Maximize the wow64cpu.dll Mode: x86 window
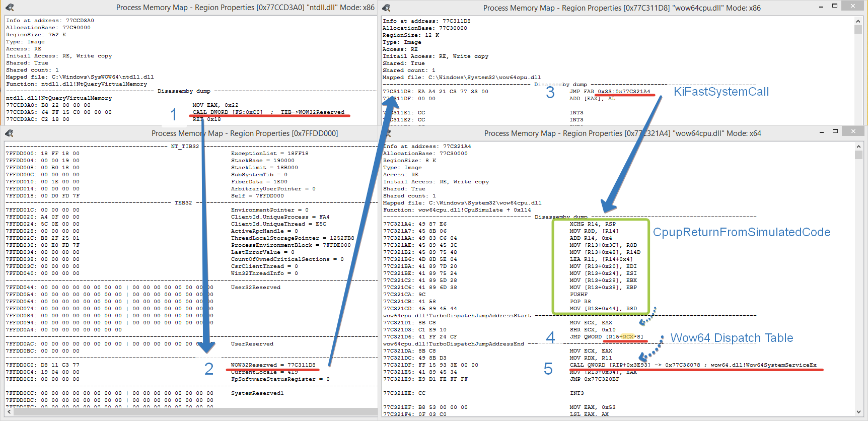Screen dimensions: 868x421 pos(834,6)
